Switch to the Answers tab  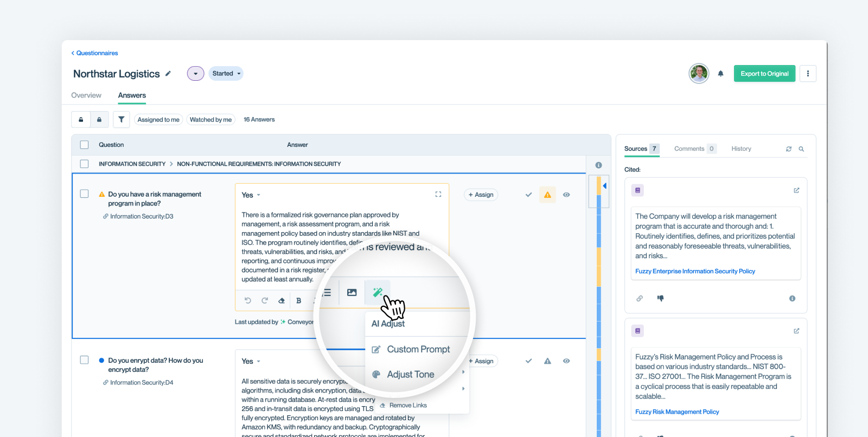(132, 95)
